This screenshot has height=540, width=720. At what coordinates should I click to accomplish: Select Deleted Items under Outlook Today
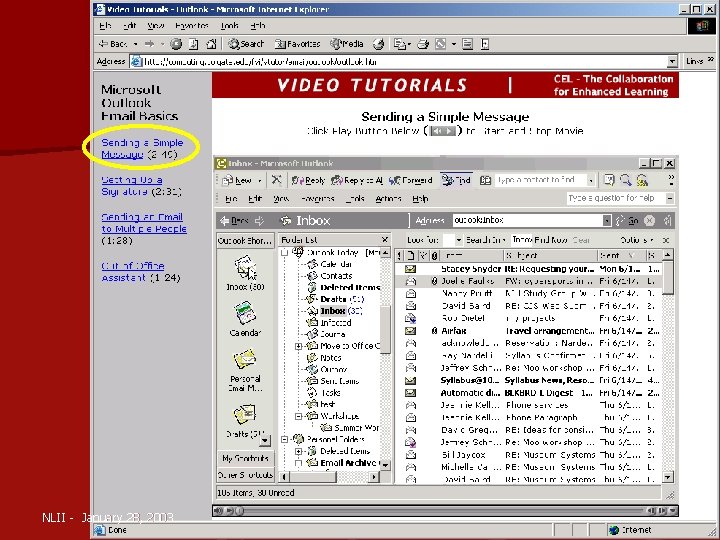point(344,287)
